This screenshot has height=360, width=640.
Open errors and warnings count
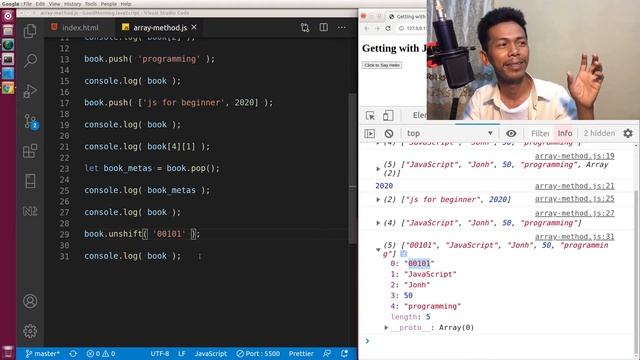[x=100, y=353]
